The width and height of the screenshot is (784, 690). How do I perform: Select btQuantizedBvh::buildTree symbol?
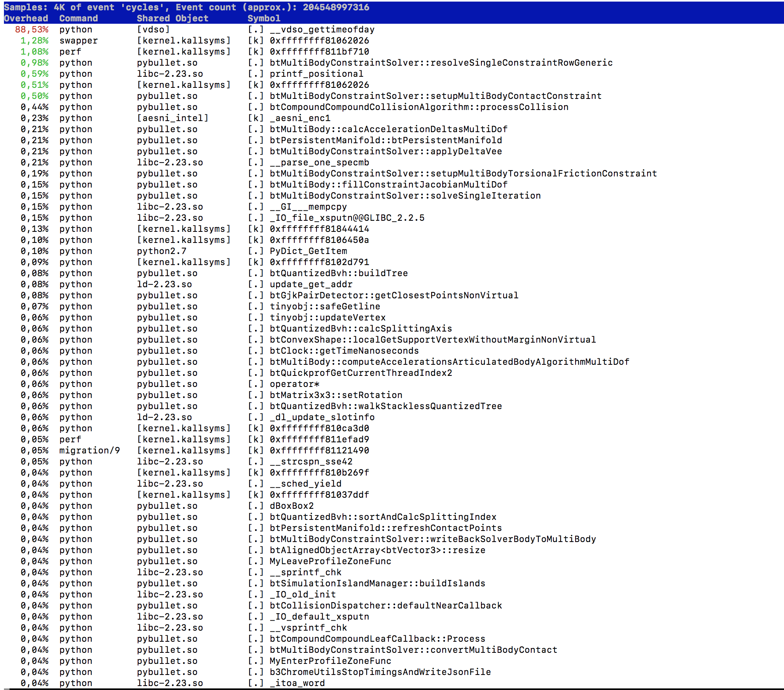(x=339, y=273)
